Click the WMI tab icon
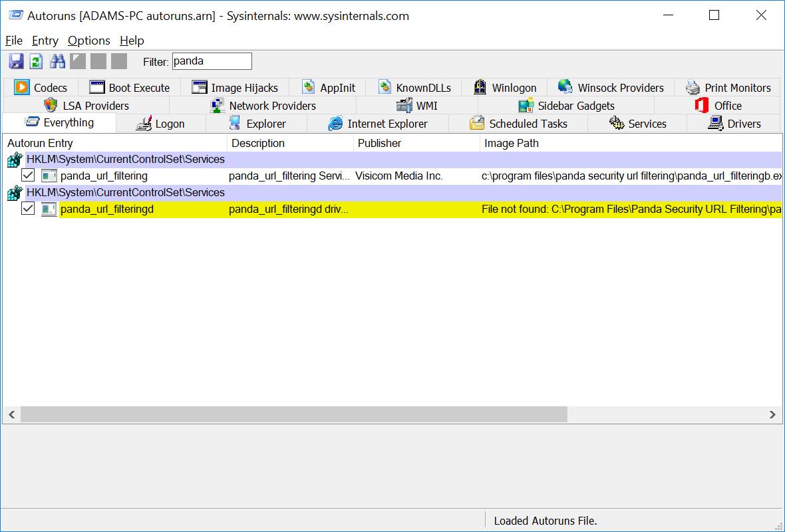The image size is (785, 532). (x=404, y=106)
